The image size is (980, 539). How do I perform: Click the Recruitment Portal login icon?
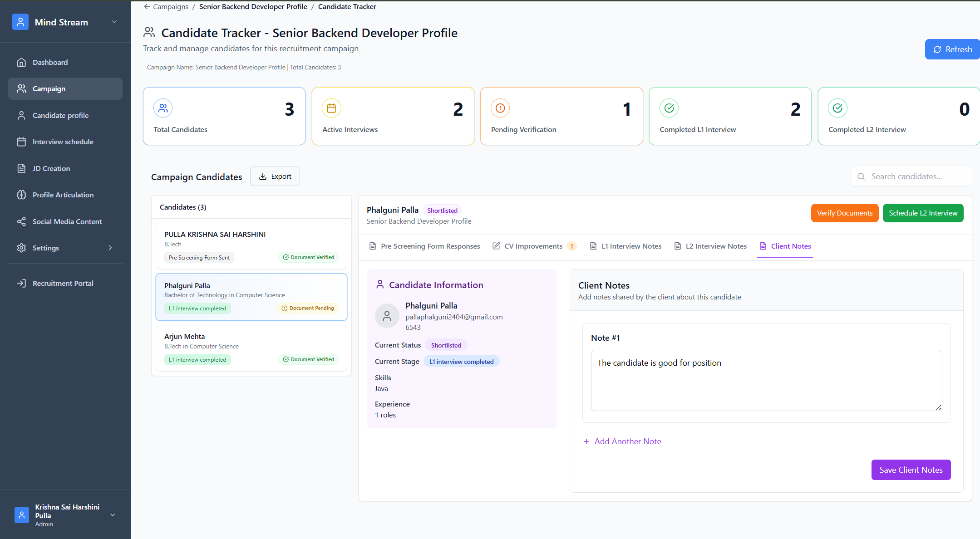[x=21, y=283]
